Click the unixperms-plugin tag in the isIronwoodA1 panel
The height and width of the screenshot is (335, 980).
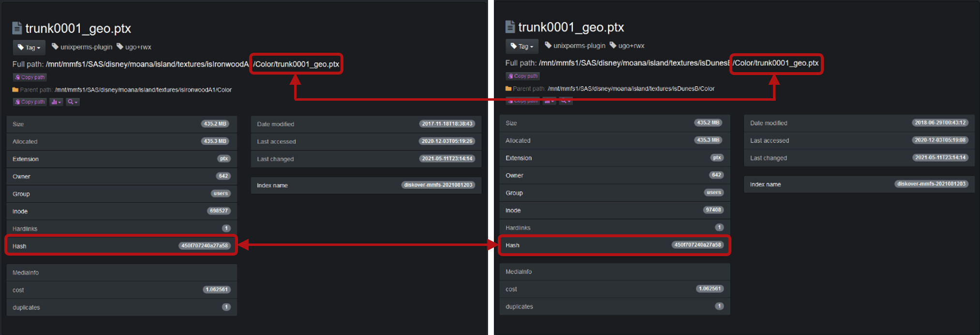coord(82,47)
